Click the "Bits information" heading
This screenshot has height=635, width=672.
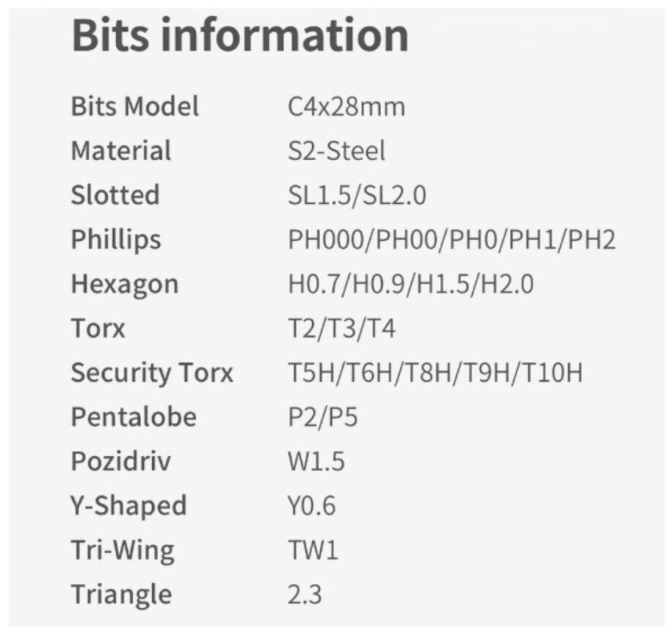(x=240, y=34)
